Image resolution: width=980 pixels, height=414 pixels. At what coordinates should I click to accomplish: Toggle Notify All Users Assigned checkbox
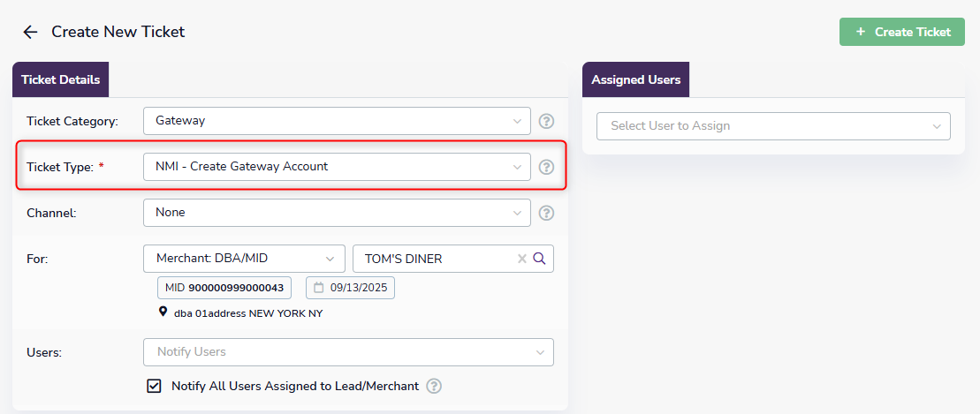[x=155, y=386]
